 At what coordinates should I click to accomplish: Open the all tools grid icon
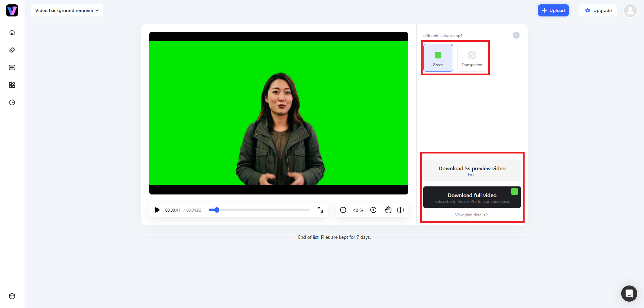coord(12,85)
